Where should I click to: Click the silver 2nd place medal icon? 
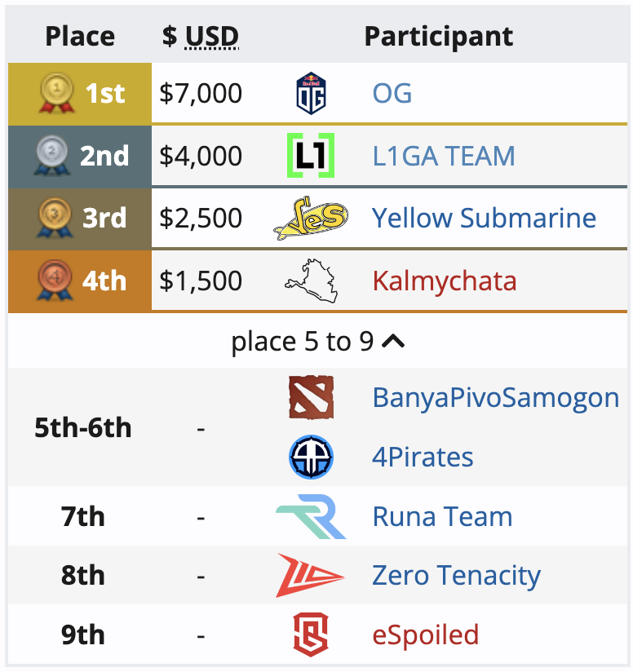(x=52, y=155)
